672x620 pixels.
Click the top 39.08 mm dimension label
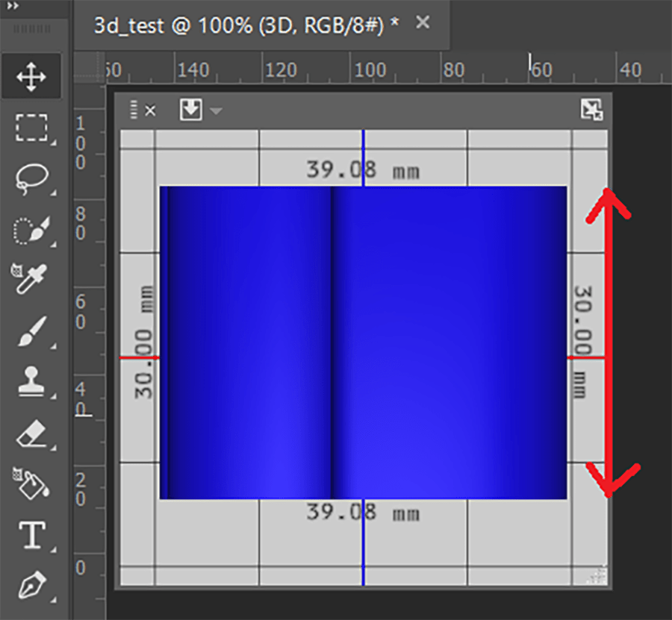[363, 170]
